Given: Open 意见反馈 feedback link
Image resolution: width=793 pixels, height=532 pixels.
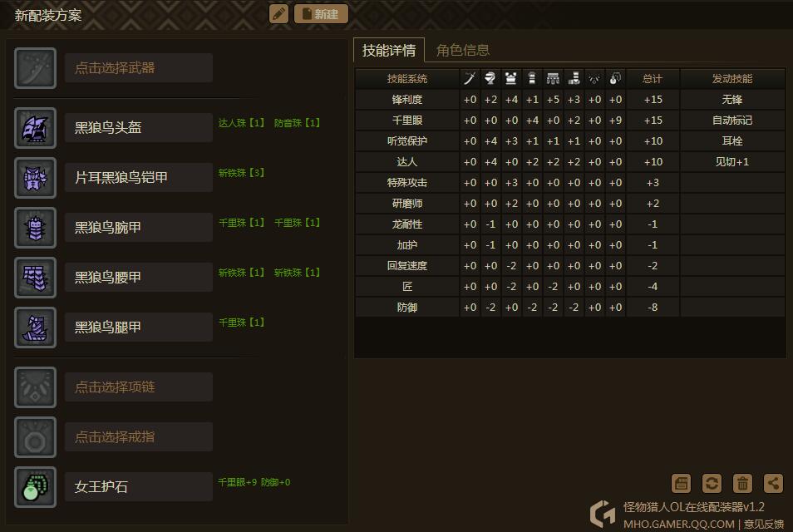Looking at the screenshot, I should coord(764,524).
